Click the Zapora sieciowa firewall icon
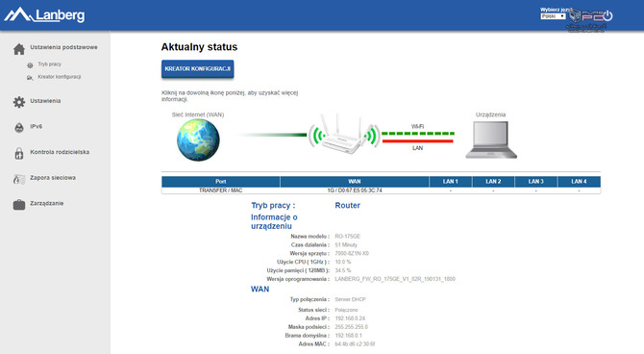Image resolution: width=644 pixels, height=354 pixels. coord(19,179)
